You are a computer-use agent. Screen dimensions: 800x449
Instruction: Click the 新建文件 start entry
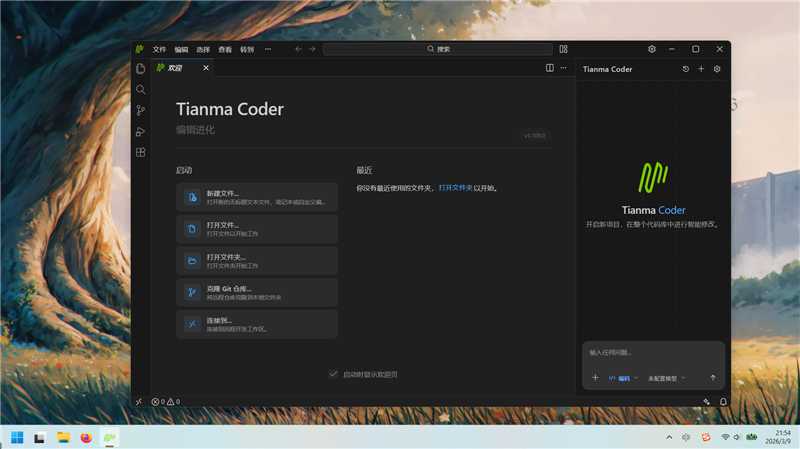pos(257,197)
